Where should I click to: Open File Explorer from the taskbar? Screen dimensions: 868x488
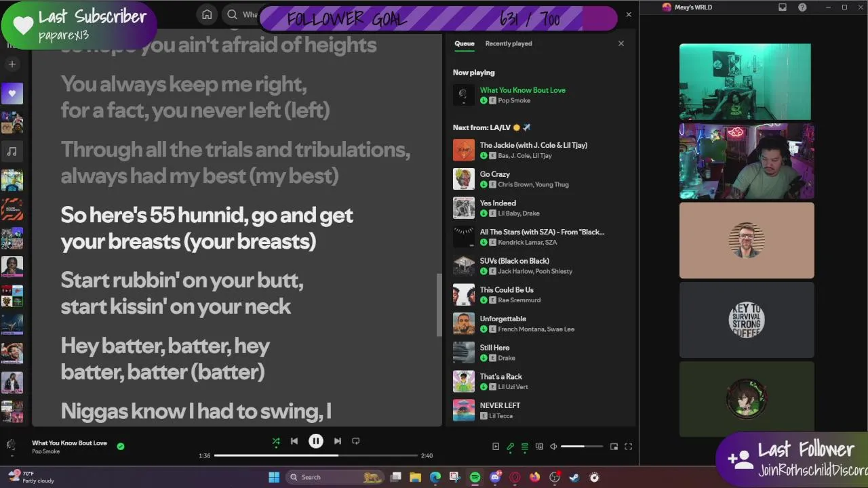click(x=416, y=477)
